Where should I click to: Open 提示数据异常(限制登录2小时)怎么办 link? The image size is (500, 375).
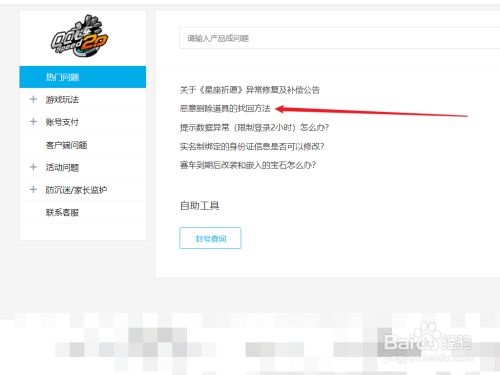[x=254, y=127]
